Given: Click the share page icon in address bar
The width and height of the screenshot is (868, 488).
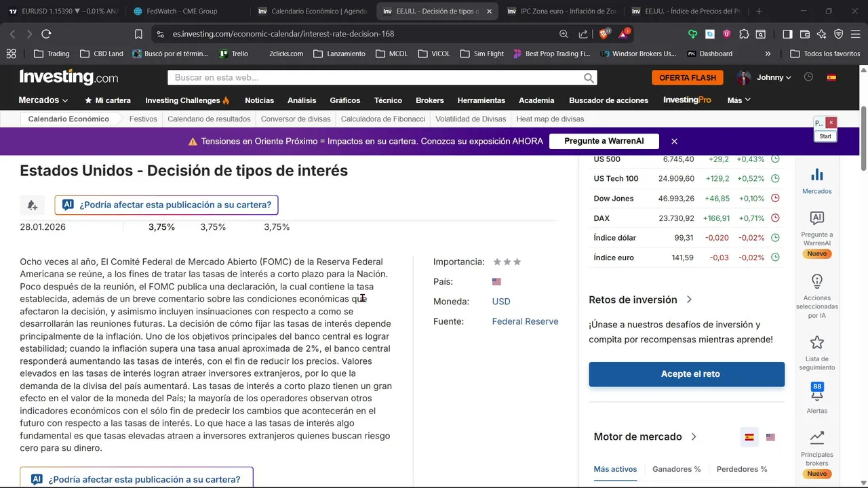Looking at the screenshot, I should (583, 34).
